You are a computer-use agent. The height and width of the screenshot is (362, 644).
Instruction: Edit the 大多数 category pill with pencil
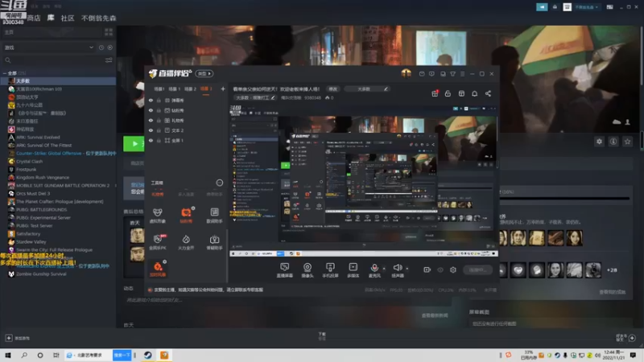(367, 88)
